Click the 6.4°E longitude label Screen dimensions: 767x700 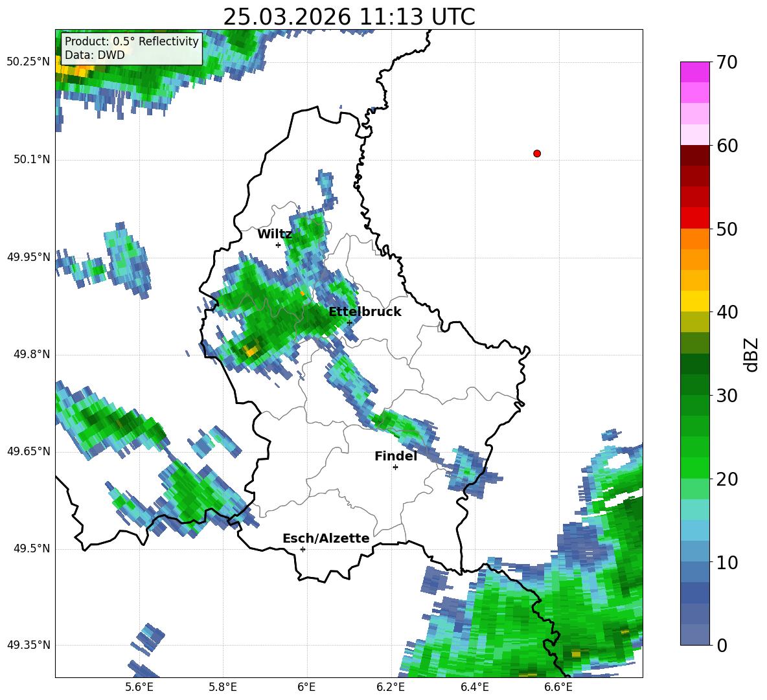(474, 687)
